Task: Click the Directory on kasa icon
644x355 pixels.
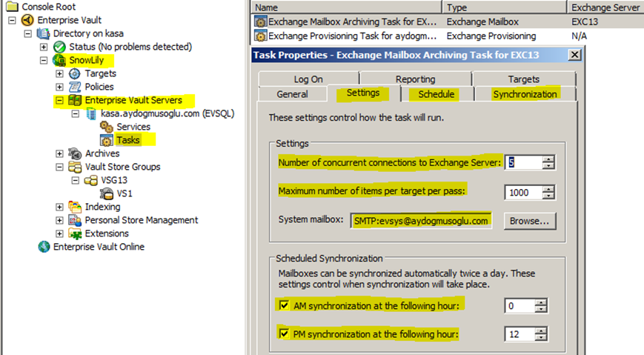Action: 43,33
